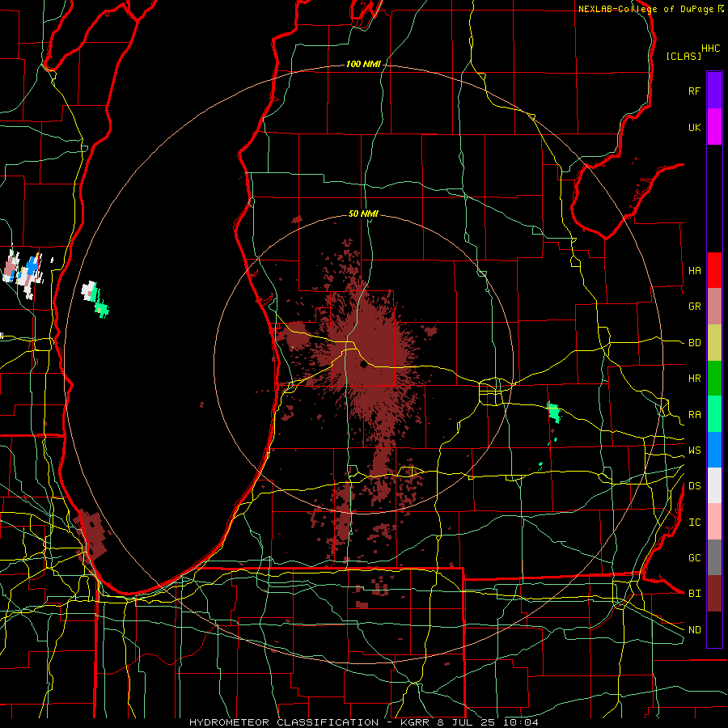Pick the olive-yellow BD legend swatch

[x=714, y=342]
